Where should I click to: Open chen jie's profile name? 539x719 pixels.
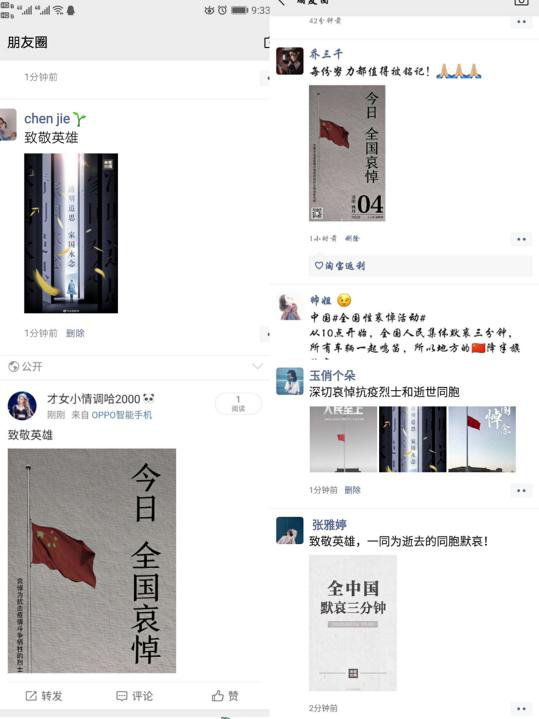[47, 119]
